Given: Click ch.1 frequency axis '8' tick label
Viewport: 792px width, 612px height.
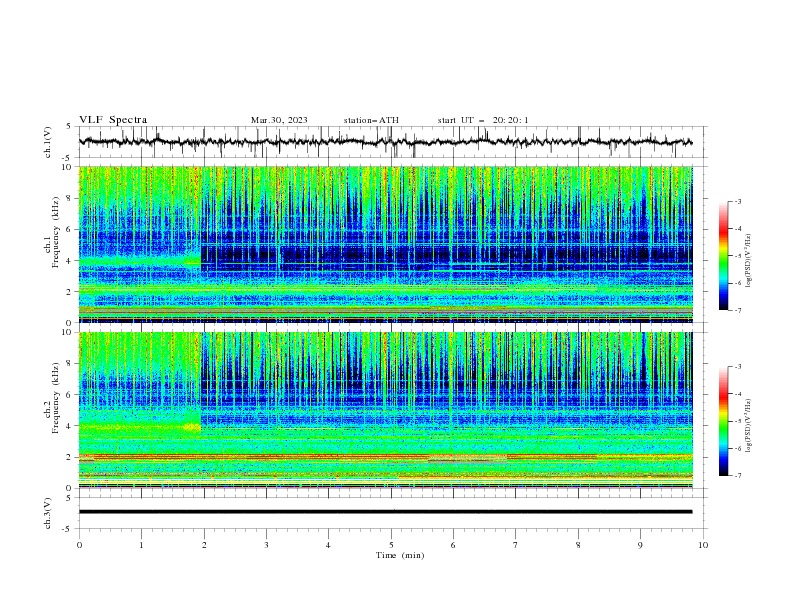Looking at the screenshot, I should tap(70, 198).
